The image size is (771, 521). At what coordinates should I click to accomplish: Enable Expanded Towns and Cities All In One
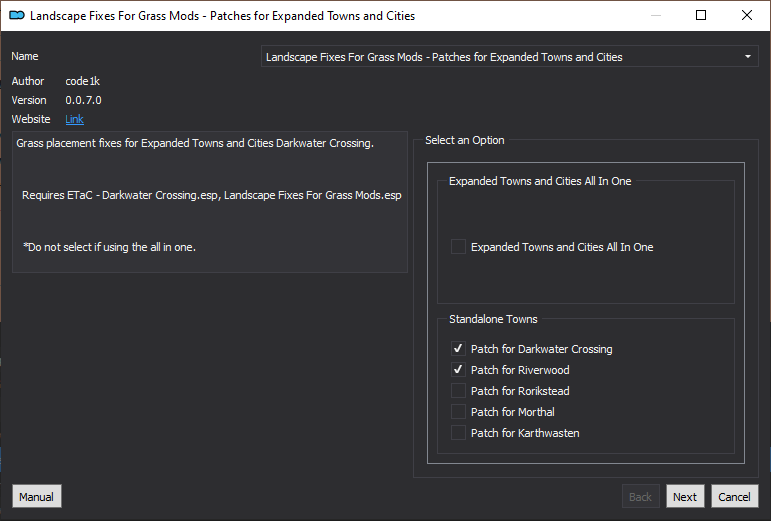tap(458, 247)
